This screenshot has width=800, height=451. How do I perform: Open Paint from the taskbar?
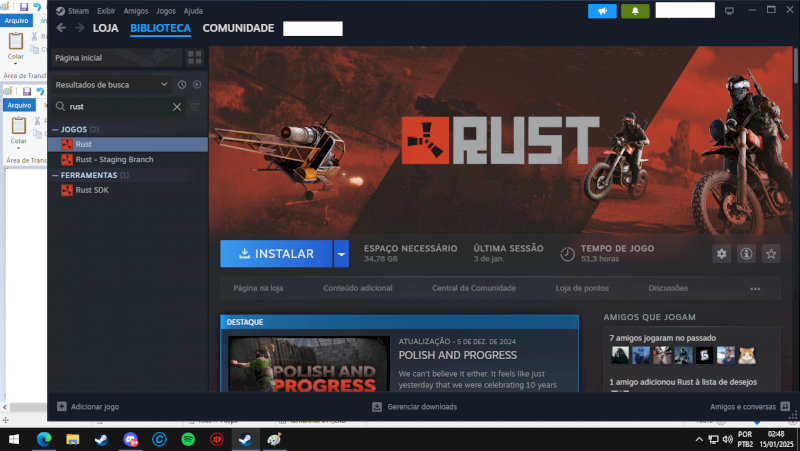(x=274, y=439)
